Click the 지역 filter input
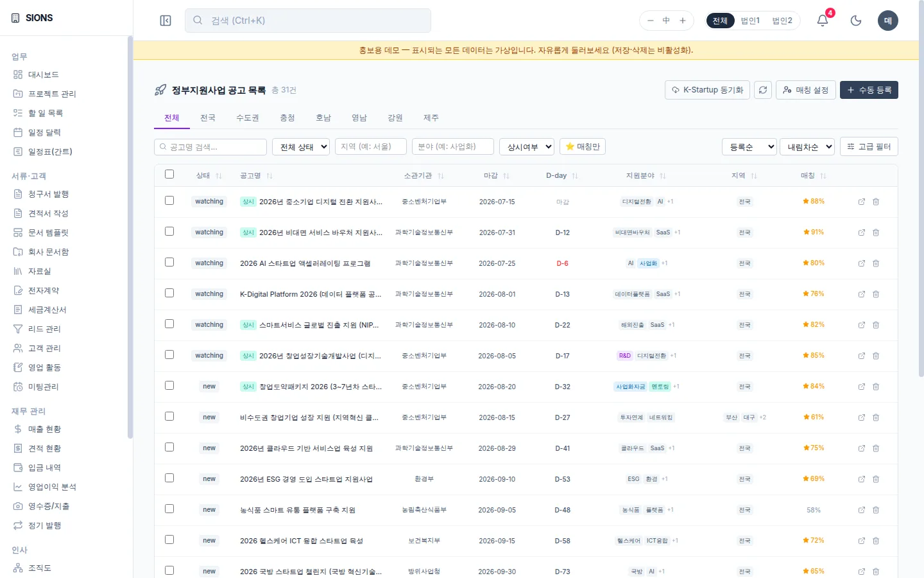The width and height of the screenshot is (924, 578). pos(371,146)
